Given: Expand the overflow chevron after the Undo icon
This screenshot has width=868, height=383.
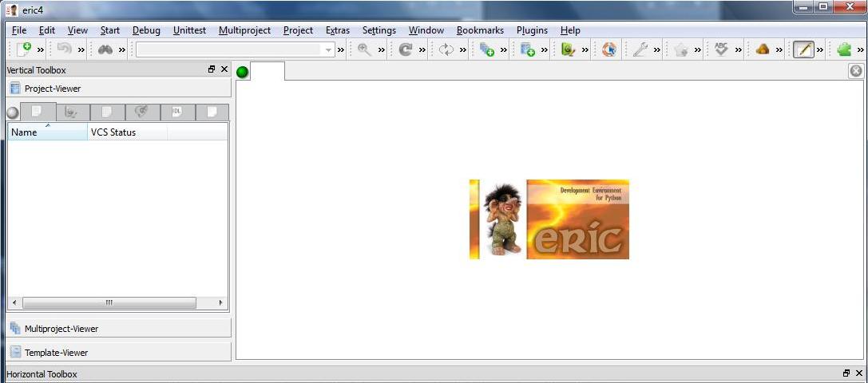Looking at the screenshot, I should (x=81, y=49).
